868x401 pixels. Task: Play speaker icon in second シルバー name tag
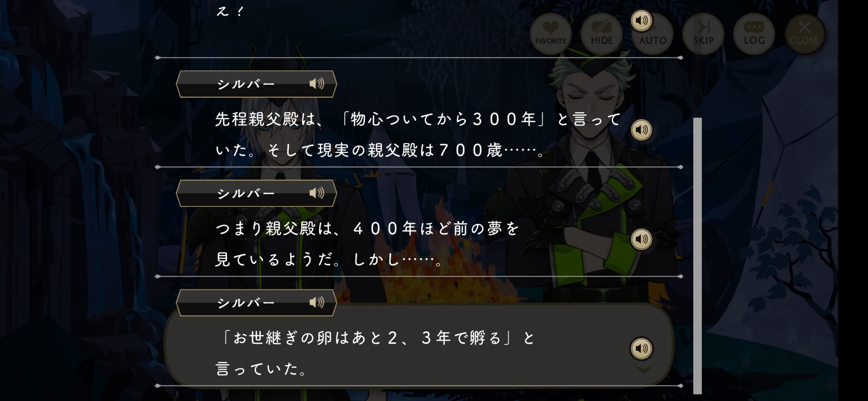click(317, 193)
